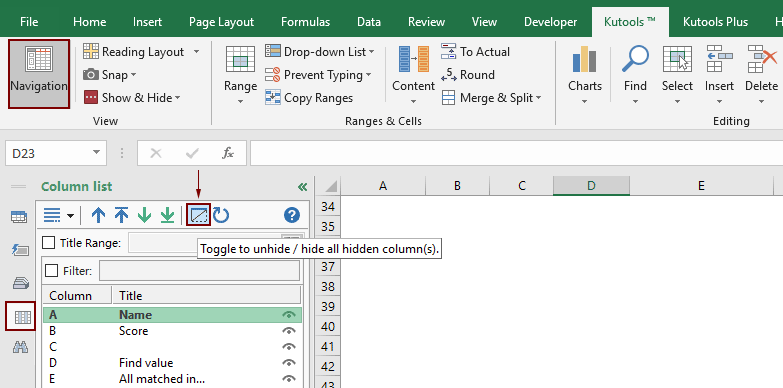Viewport: 783px width, 388px height.
Task: Click the formula bar input area
Action: 516,153
